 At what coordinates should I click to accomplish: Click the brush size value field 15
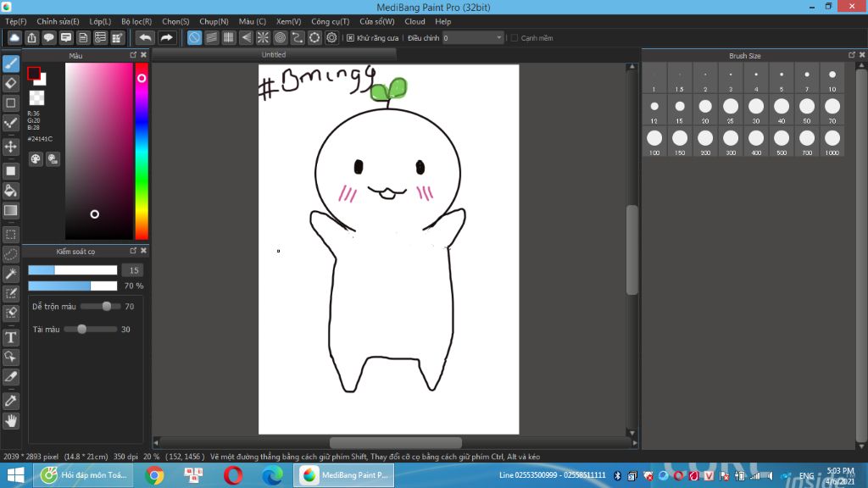(133, 270)
